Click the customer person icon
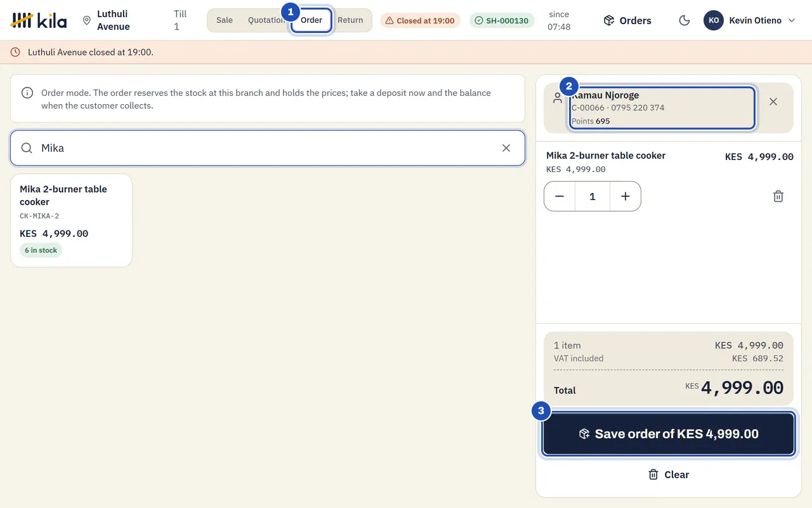 tap(558, 98)
